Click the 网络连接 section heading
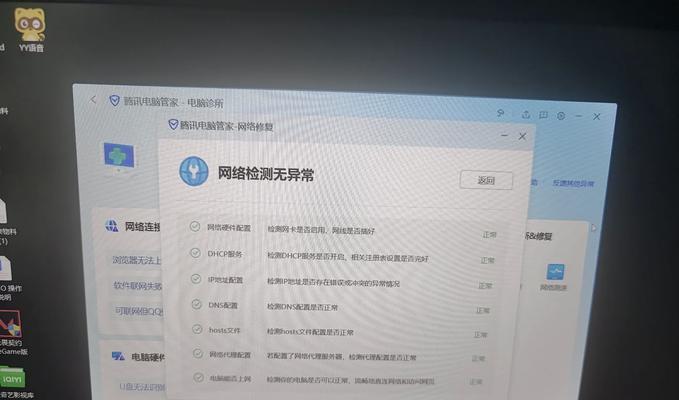 click(142, 226)
